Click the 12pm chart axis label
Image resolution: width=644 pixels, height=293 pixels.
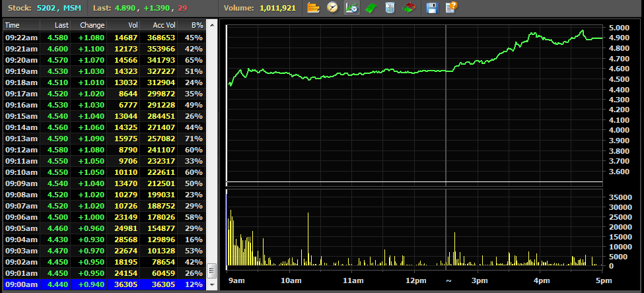point(415,281)
